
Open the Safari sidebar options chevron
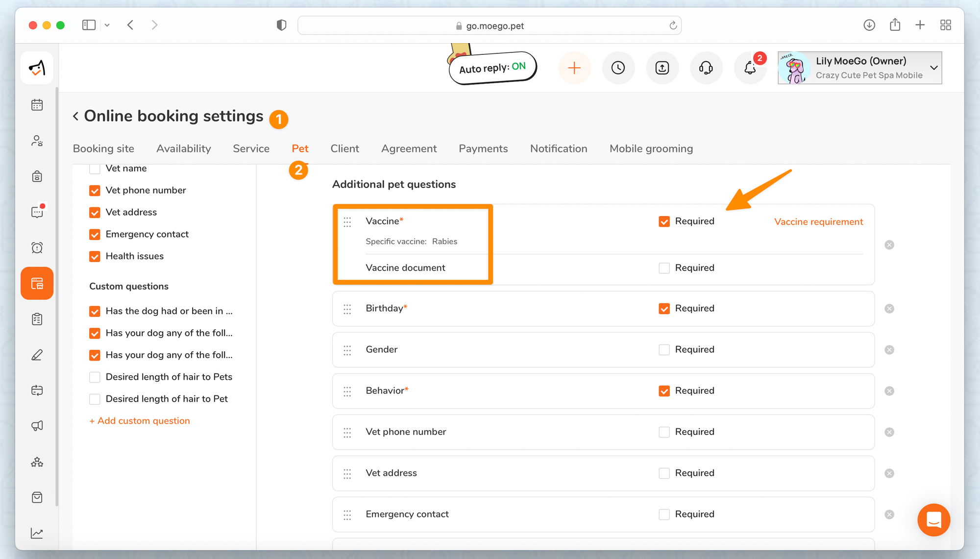(107, 25)
